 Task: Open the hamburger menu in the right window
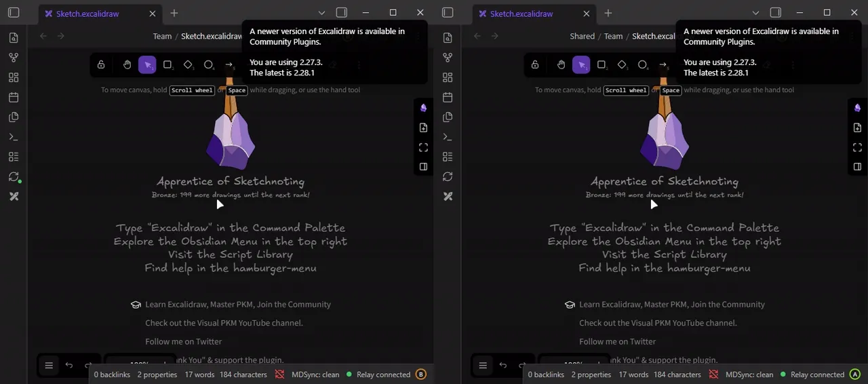(x=483, y=365)
